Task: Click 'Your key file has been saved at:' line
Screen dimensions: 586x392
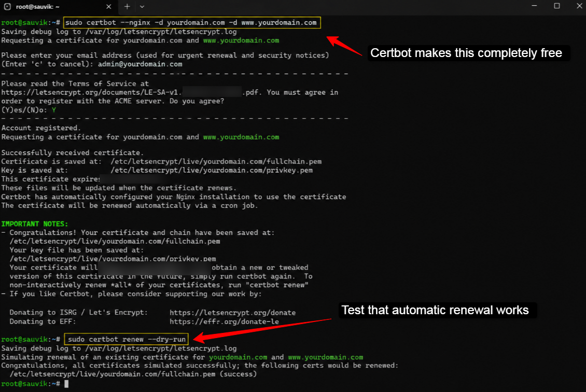Action: click(77, 250)
